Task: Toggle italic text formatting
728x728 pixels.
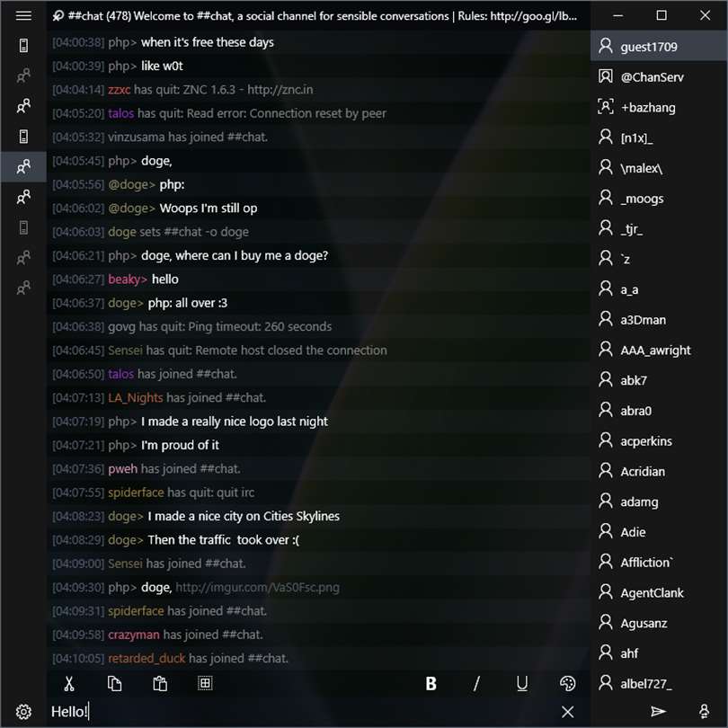Action: coord(476,683)
